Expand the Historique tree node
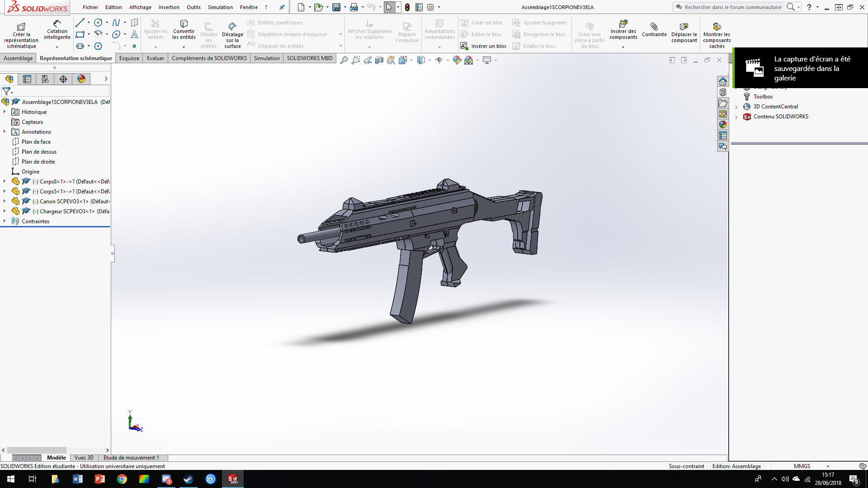 [5, 112]
